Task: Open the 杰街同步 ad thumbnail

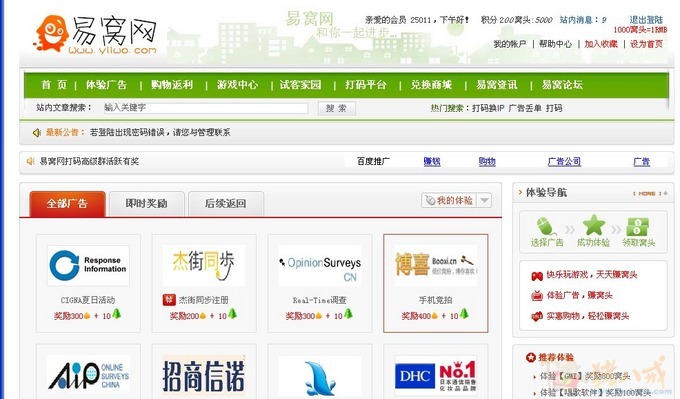Action: point(204,265)
